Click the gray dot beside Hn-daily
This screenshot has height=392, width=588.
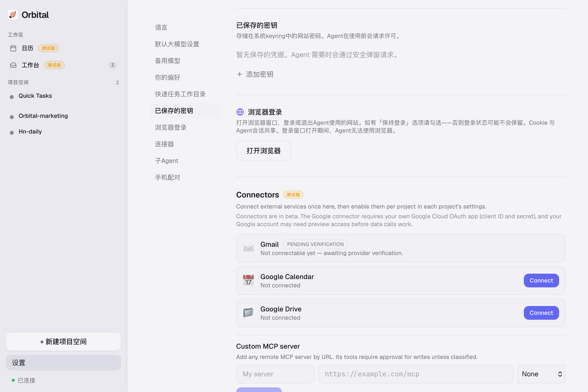(x=12, y=133)
